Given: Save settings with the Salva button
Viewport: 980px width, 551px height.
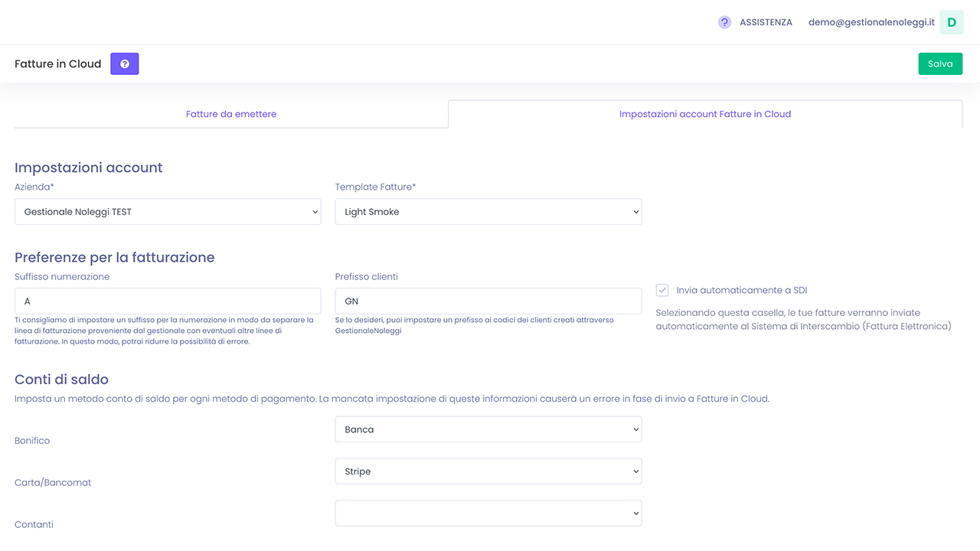Looking at the screenshot, I should tap(940, 64).
